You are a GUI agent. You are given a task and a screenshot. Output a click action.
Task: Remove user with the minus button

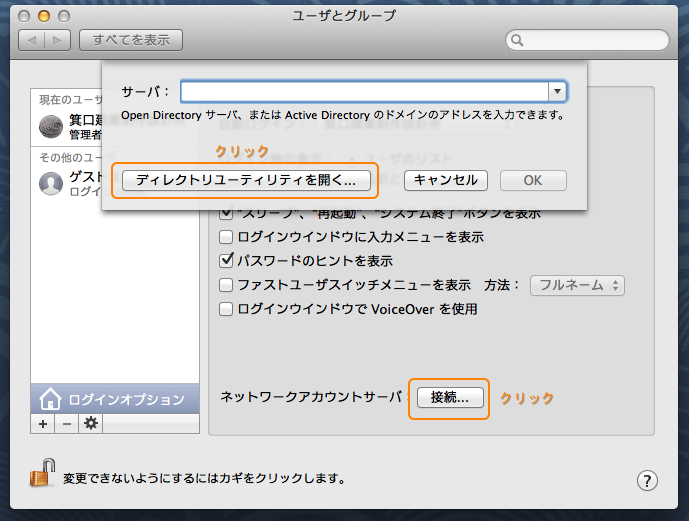pyautogui.click(x=67, y=424)
